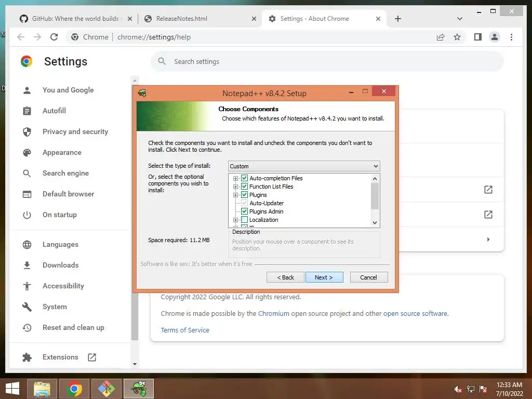Switch to GitHub tab
The image size is (532, 399).
point(76,19)
